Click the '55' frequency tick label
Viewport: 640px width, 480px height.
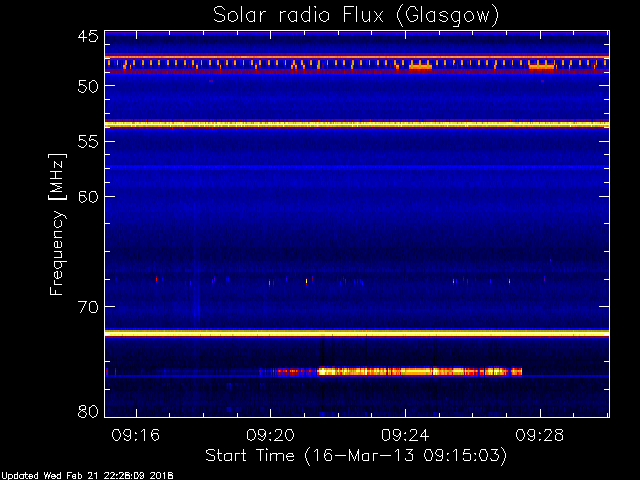pos(88,142)
